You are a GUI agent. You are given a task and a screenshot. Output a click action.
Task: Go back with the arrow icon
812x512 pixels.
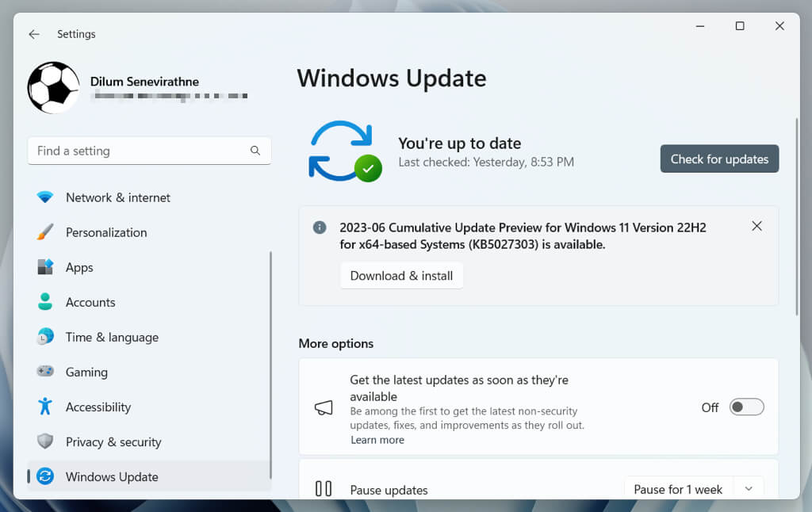34,34
